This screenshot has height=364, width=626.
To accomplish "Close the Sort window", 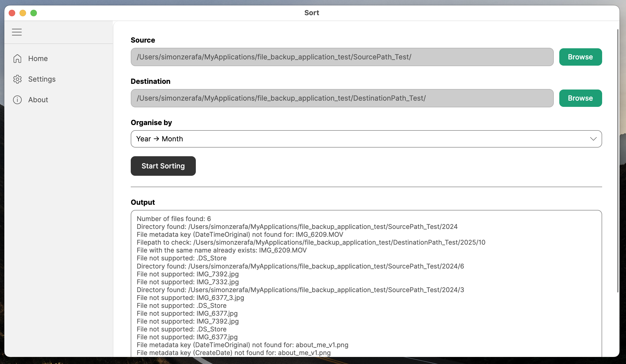I will (12, 13).
